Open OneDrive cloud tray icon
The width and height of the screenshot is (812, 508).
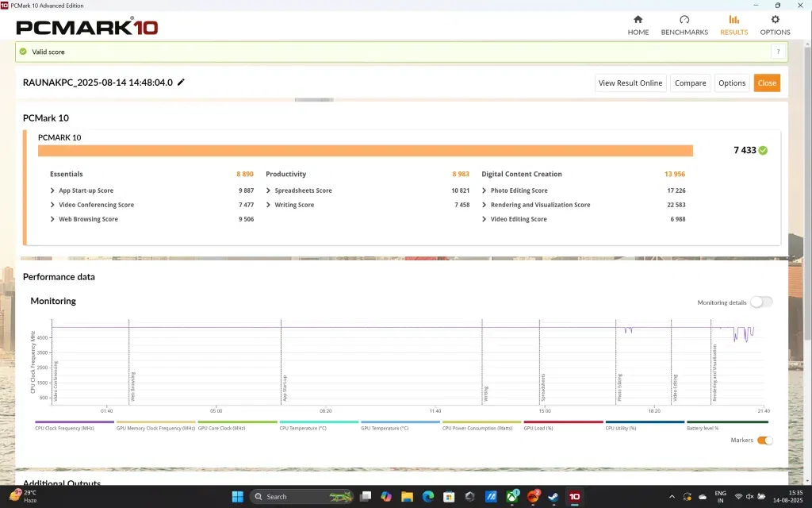pos(703,497)
